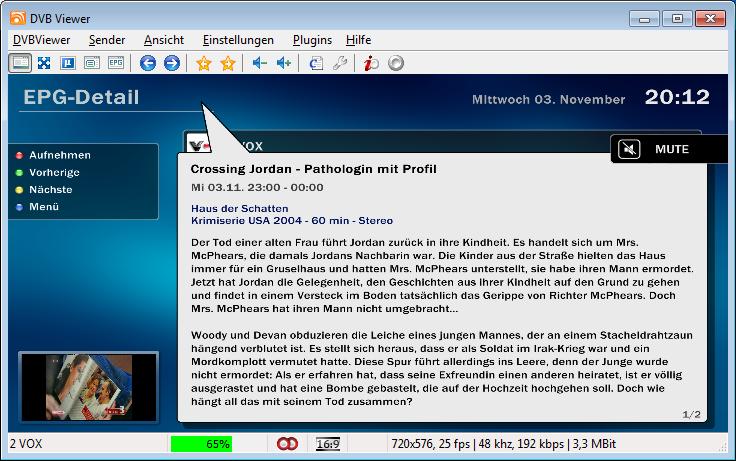The image size is (736, 461).
Task: Click the stay-on-top pin icon
Action: pyautogui.click(x=68, y=63)
